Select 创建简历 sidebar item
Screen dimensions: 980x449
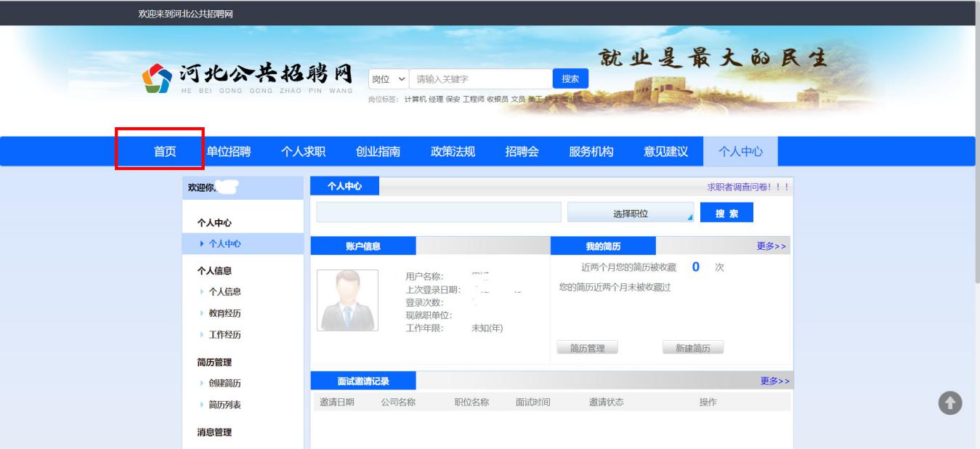point(224,384)
